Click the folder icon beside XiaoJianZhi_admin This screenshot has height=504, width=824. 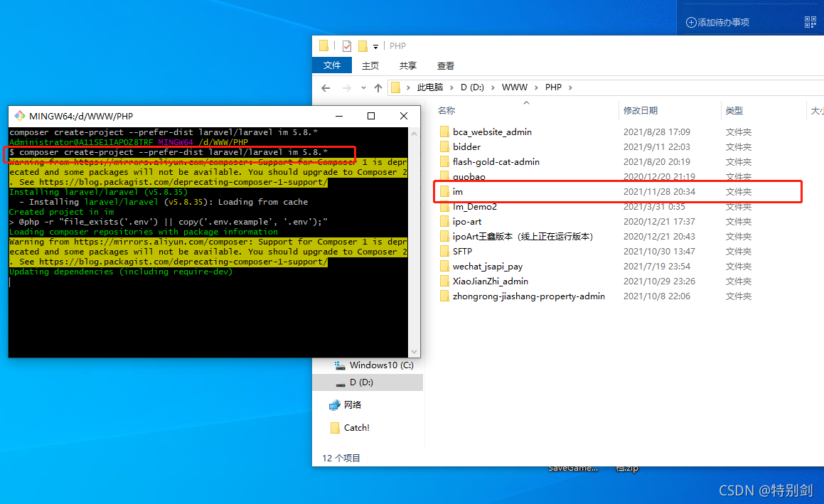coord(444,282)
